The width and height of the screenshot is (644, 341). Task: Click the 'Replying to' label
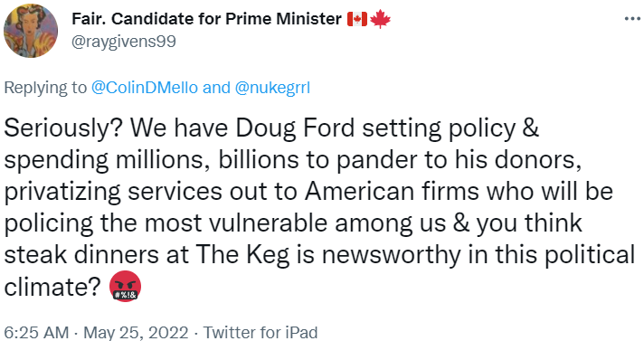tap(45, 88)
